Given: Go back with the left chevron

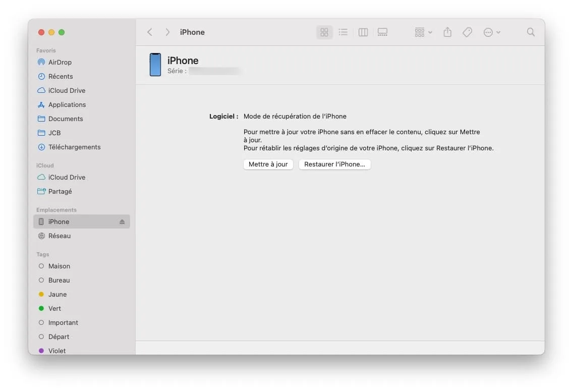Looking at the screenshot, I should pyautogui.click(x=150, y=32).
